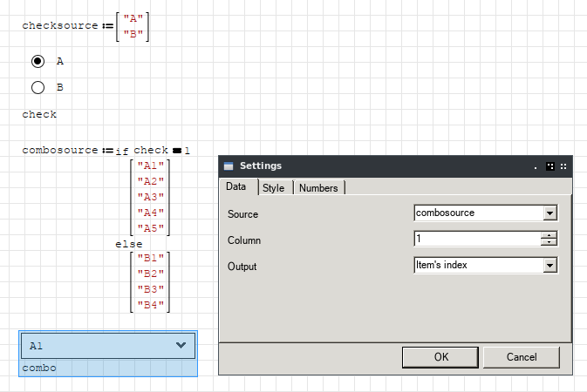Select radio button A

point(38,61)
